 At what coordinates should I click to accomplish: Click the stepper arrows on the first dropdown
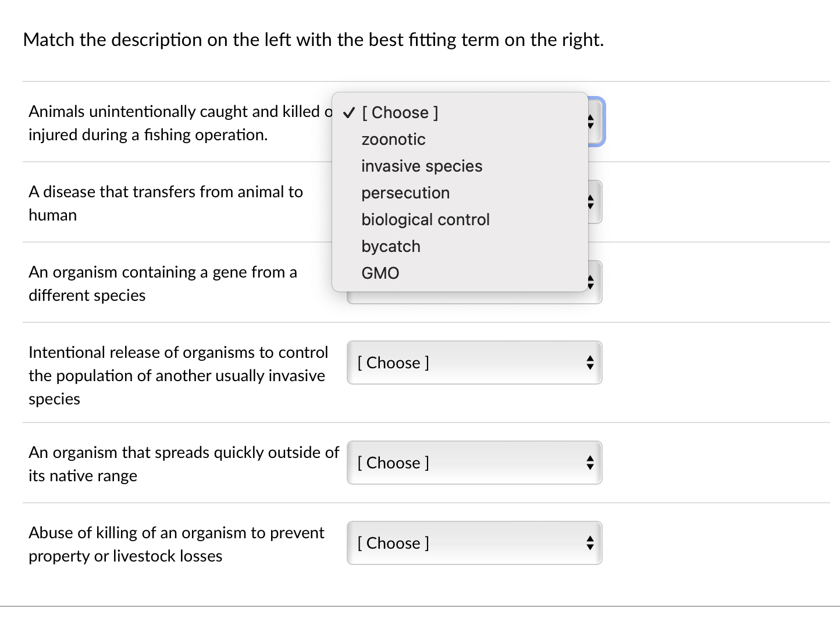590,122
